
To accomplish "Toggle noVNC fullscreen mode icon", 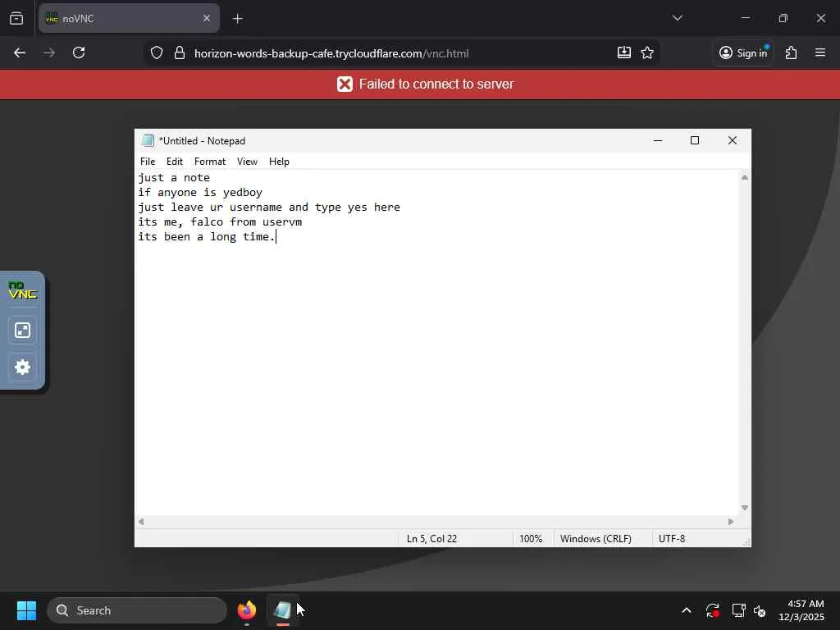I will point(22,330).
